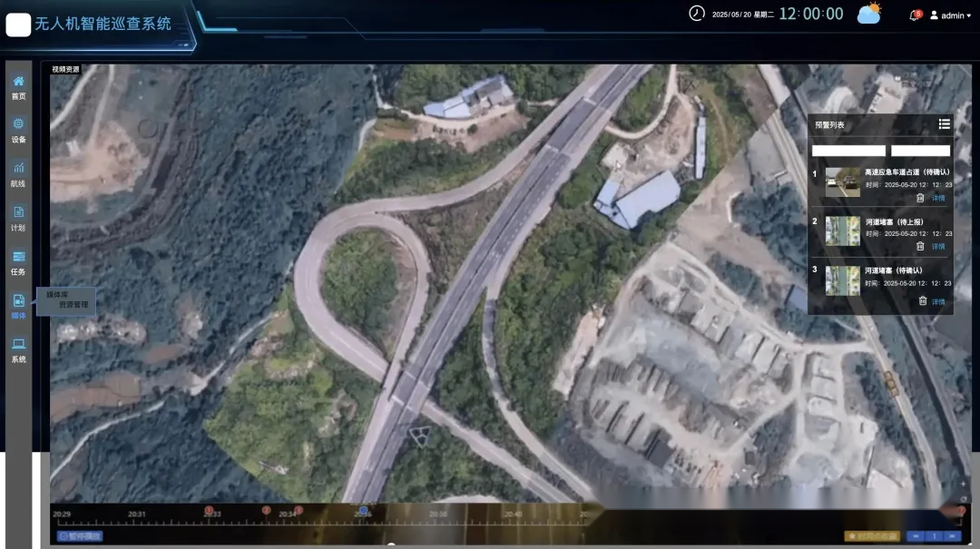Delete the 高速应急车道占道 alert
The width and height of the screenshot is (980, 549).
coord(920,198)
